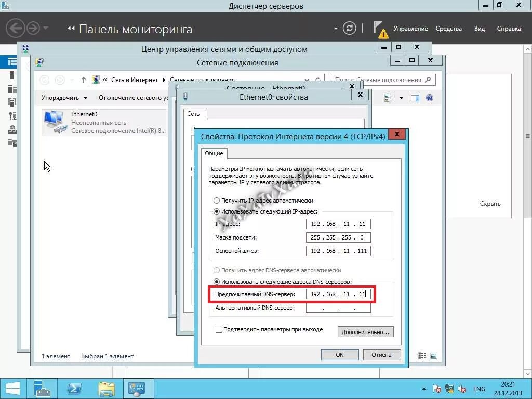Viewport: 532px width, 399px height.
Task: Click the change view icon in Network Connections
Action: [389, 98]
